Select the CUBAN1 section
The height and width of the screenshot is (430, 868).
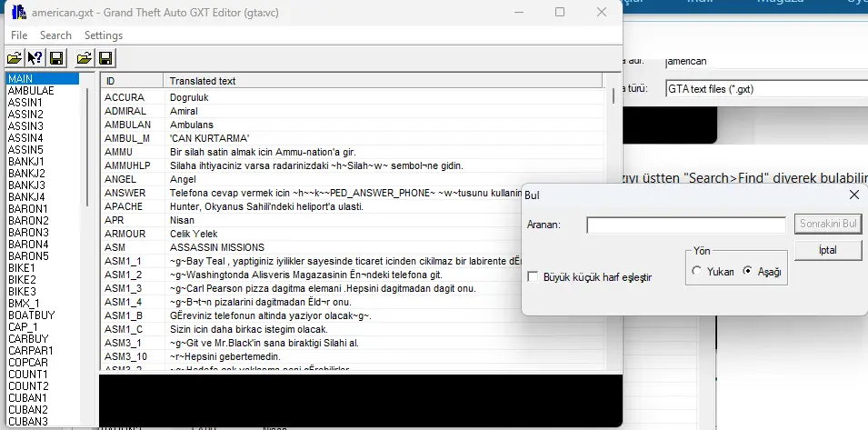(x=43, y=398)
